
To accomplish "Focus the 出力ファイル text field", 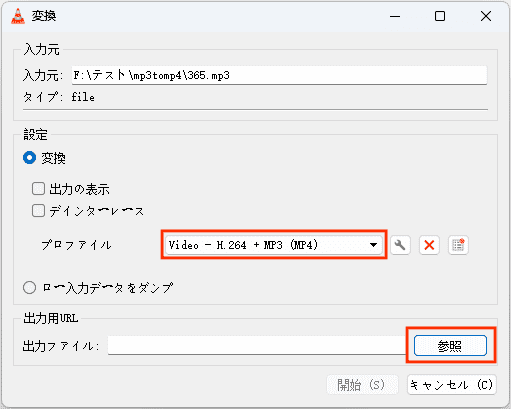I will click(258, 345).
